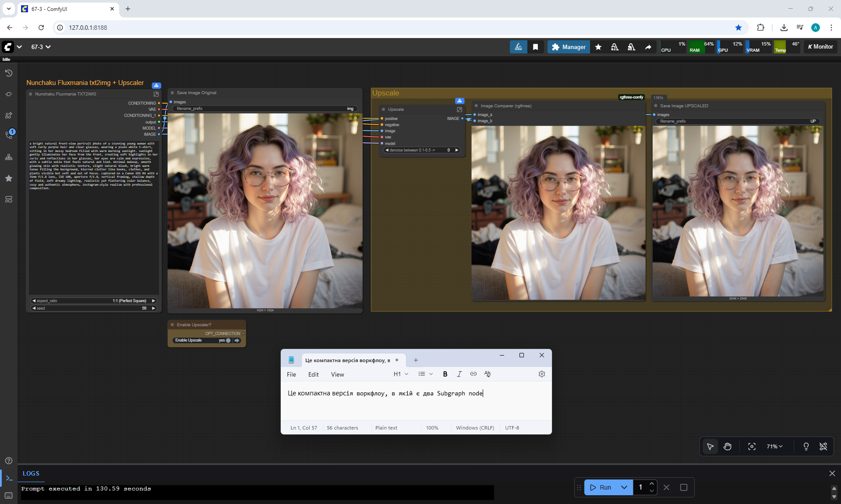Toggle italic formatting in Notepad
Image resolution: width=841 pixels, height=504 pixels.
(x=459, y=374)
